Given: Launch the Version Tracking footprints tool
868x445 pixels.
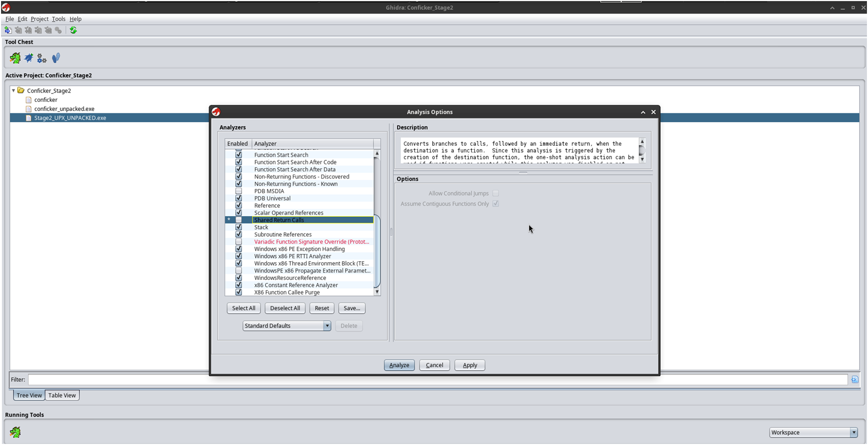Looking at the screenshot, I should pyautogui.click(x=56, y=58).
